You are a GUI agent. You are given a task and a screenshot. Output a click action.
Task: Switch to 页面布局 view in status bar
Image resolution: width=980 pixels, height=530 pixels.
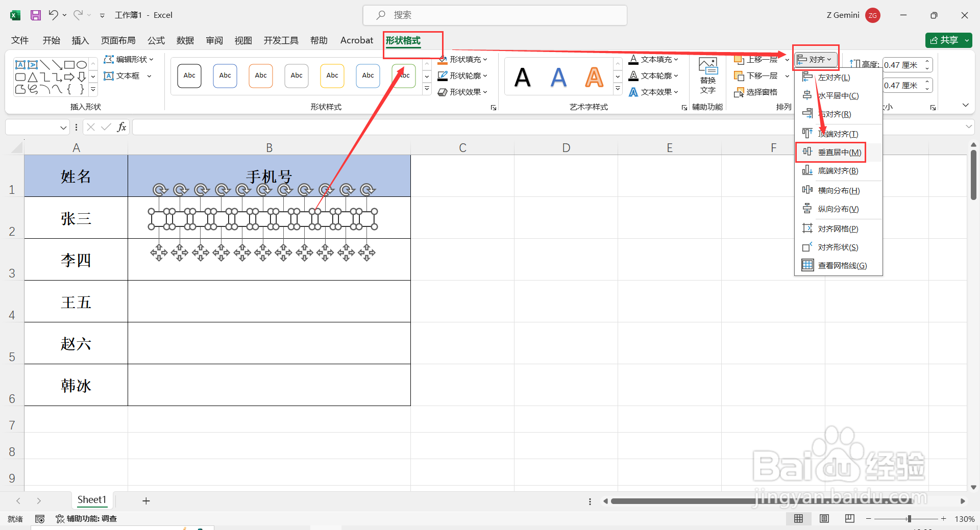(x=824, y=519)
